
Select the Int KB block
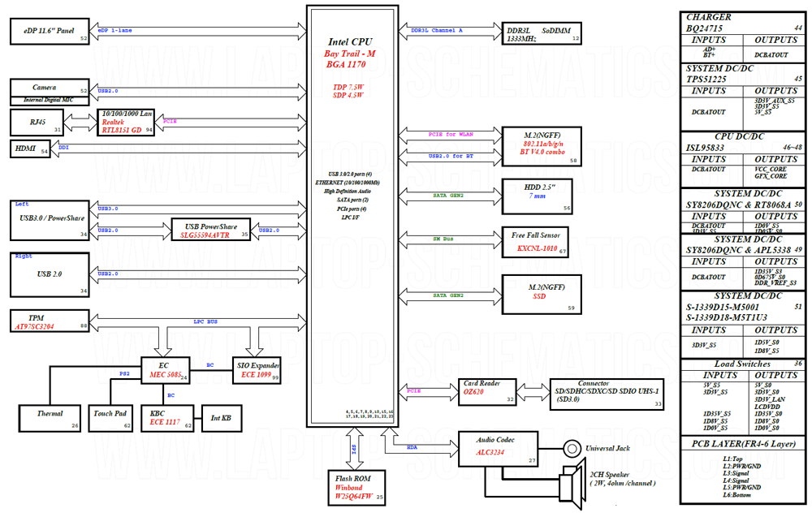[222, 418]
